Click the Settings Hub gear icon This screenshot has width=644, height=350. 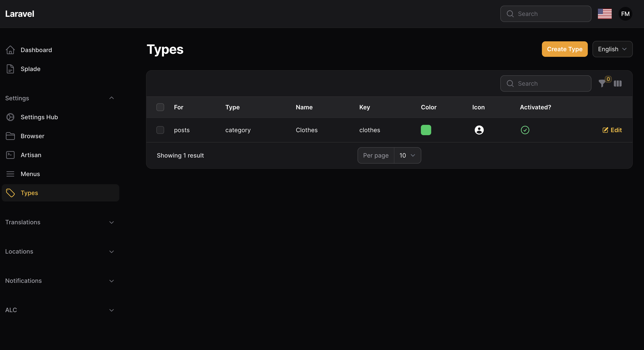click(x=10, y=117)
